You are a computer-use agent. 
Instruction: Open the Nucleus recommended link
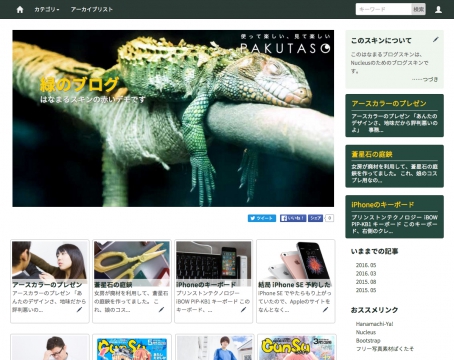366,332
